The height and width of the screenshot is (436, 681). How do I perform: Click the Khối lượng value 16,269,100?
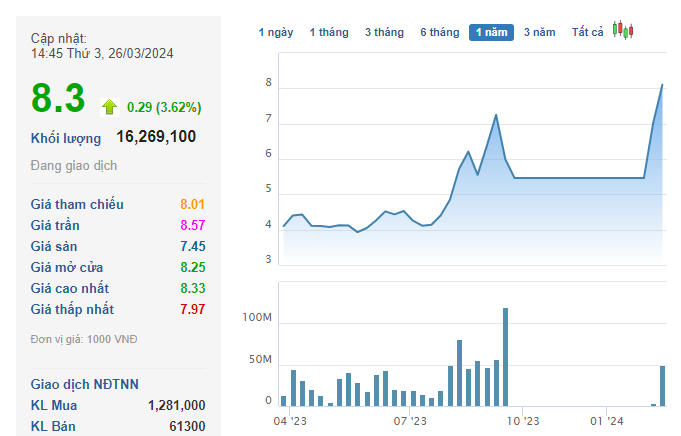tap(156, 137)
